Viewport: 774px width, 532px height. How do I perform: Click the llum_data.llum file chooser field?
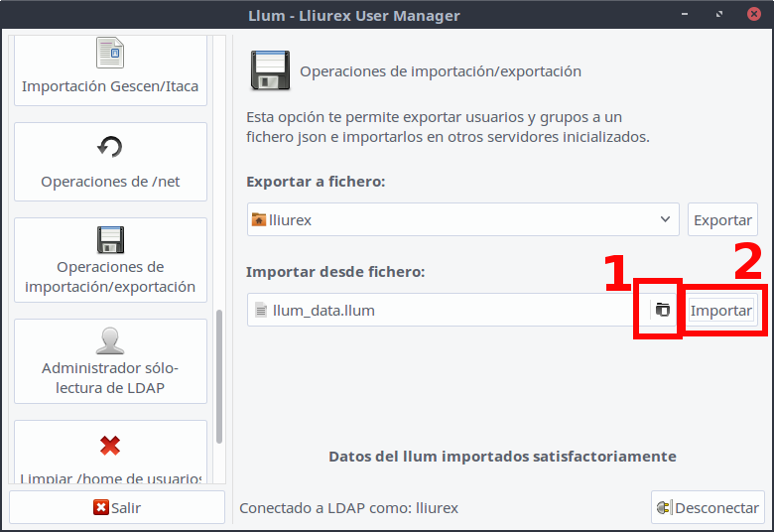click(447, 310)
